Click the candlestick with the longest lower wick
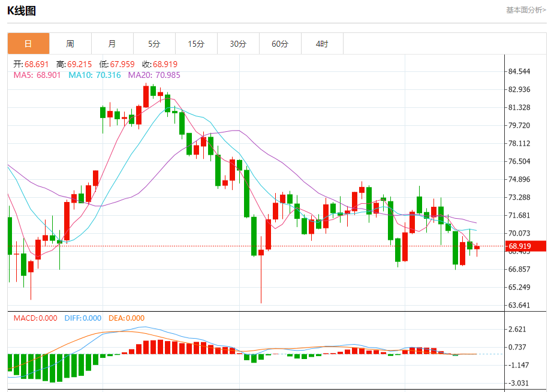554x392 pixels. 261,269
